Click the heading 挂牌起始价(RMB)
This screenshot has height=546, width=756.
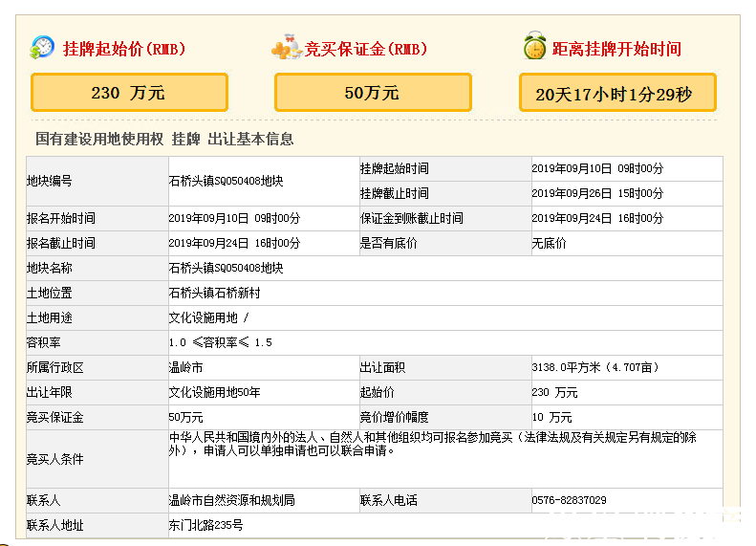coord(124,49)
